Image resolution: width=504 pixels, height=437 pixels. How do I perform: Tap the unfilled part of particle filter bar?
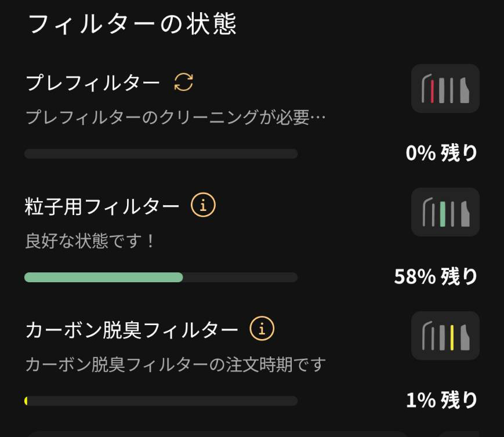click(240, 278)
